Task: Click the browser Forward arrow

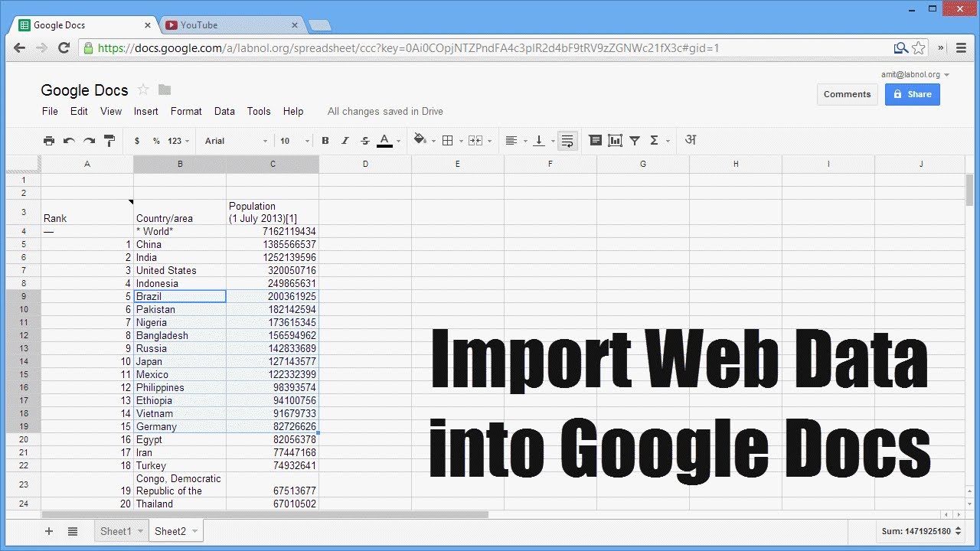Action: click(x=41, y=47)
